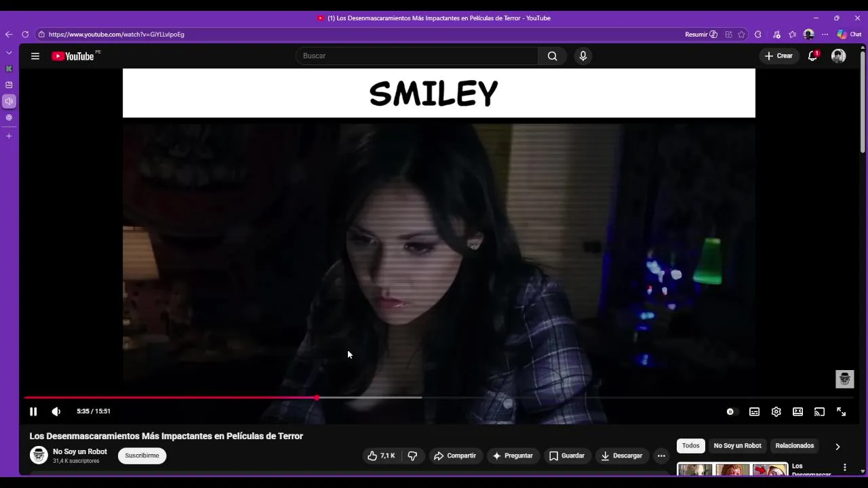
Task: Open browser profile avatar
Action: coord(808,35)
